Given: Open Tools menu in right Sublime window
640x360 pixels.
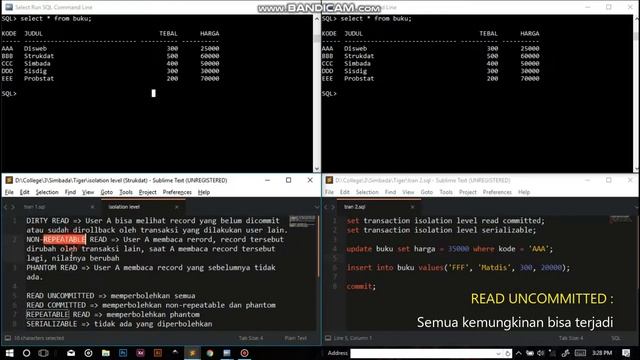Looking at the screenshot, I should coord(446,192).
